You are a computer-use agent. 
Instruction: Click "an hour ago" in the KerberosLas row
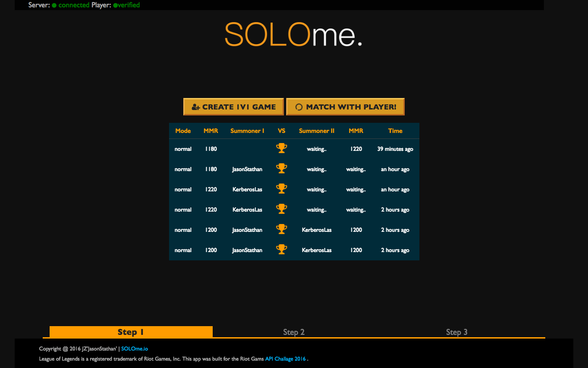(395, 190)
